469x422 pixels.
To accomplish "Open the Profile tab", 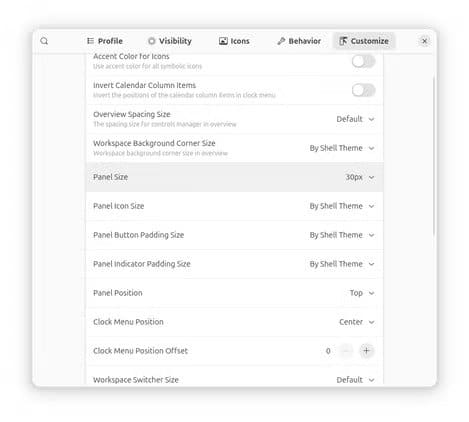I will coord(105,41).
